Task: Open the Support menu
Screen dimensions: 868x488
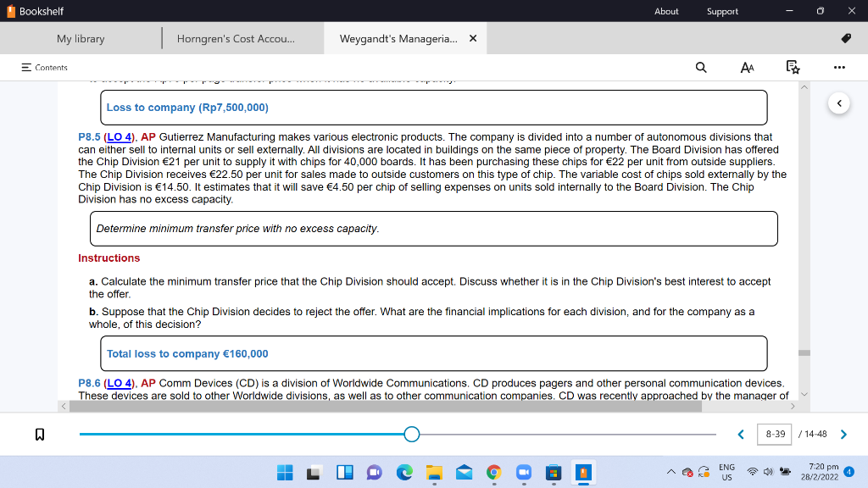Action: [x=722, y=11]
